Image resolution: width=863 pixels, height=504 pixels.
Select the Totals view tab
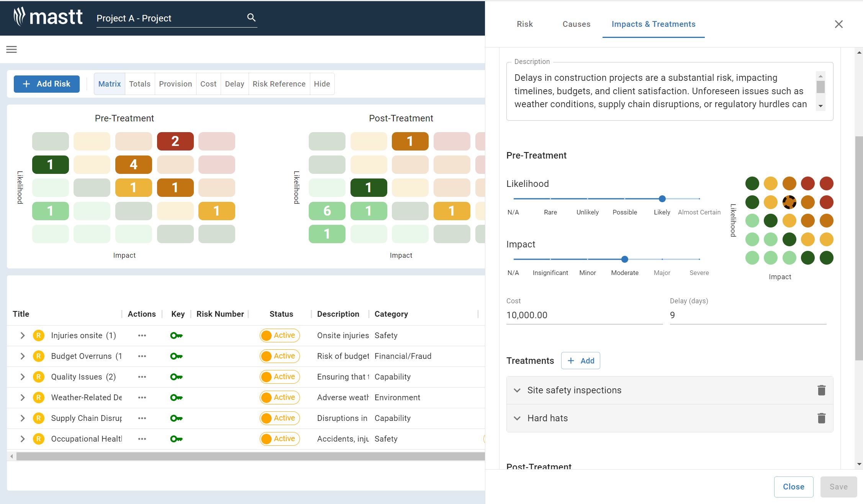139,83
